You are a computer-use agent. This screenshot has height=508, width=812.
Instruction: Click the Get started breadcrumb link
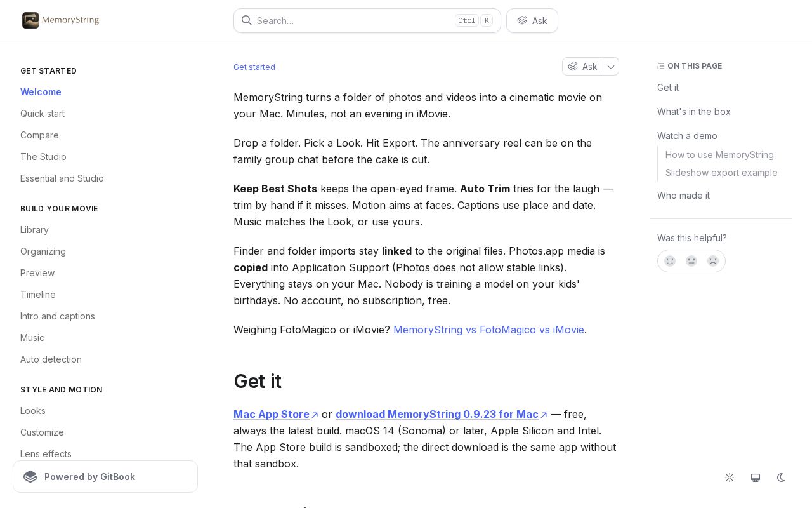click(x=254, y=67)
